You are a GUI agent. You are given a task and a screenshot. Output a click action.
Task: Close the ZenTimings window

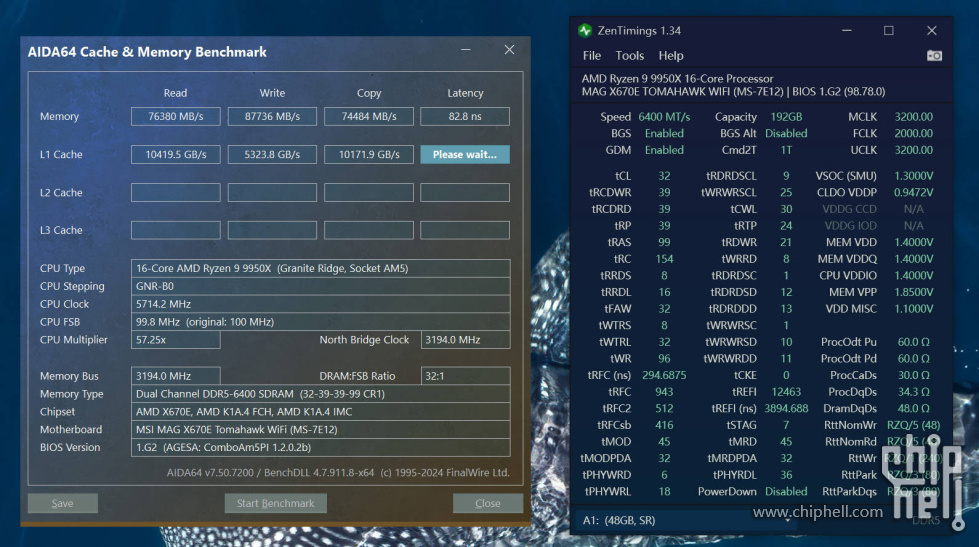(932, 31)
